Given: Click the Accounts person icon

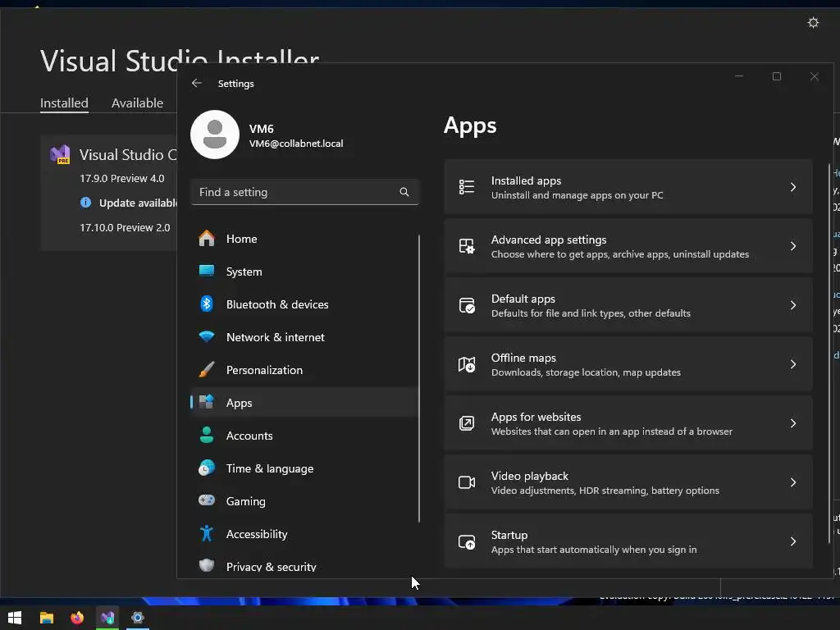Looking at the screenshot, I should pos(206,435).
